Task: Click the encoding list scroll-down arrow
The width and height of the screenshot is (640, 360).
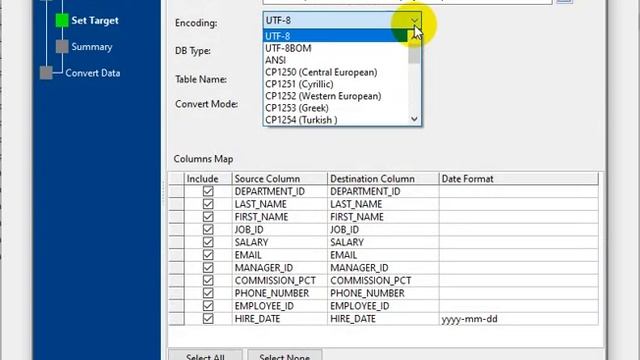Action: point(414,119)
